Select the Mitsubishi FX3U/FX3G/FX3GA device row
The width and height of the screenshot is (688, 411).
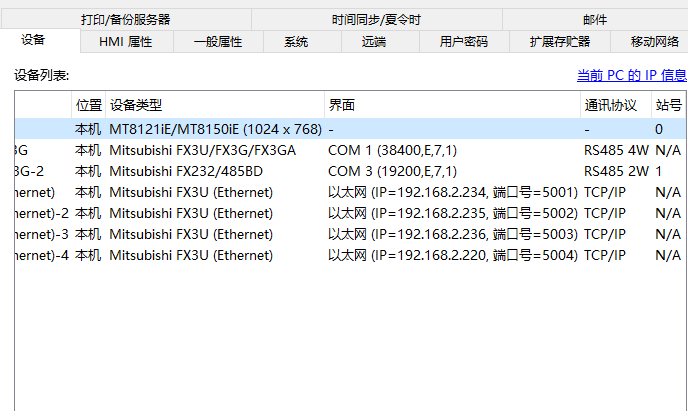point(202,150)
